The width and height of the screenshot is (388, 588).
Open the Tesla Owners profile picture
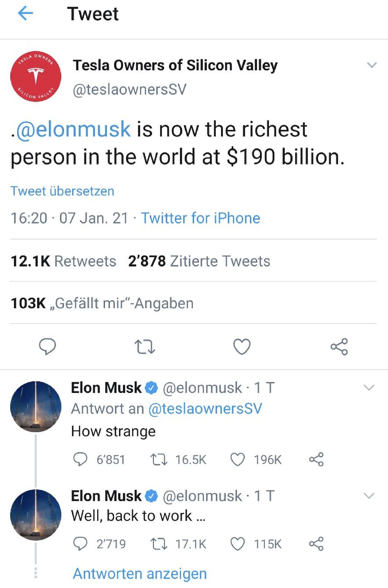(x=36, y=76)
